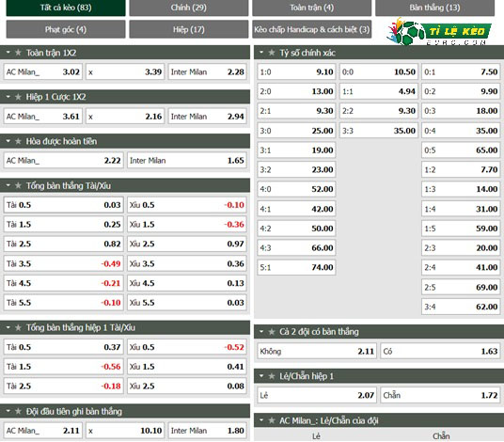
Task: Select the Bàn thắng (13) tab
Action: tap(434, 8)
